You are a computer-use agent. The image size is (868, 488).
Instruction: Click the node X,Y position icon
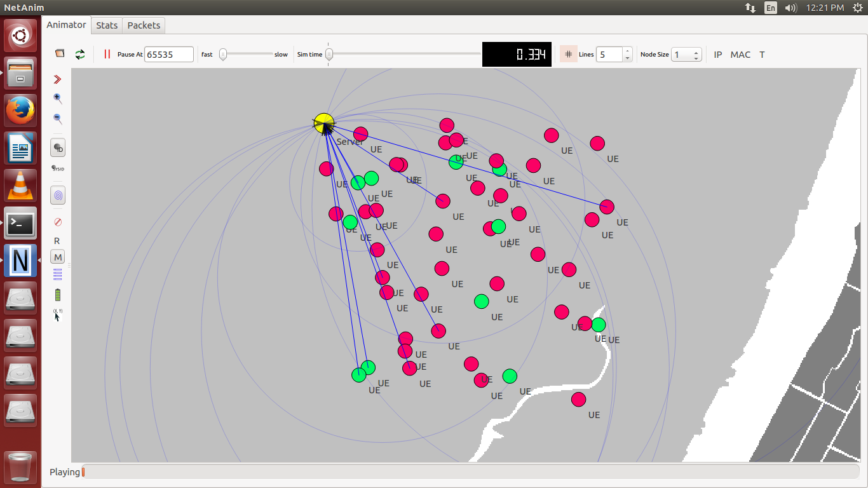[58, 313]
